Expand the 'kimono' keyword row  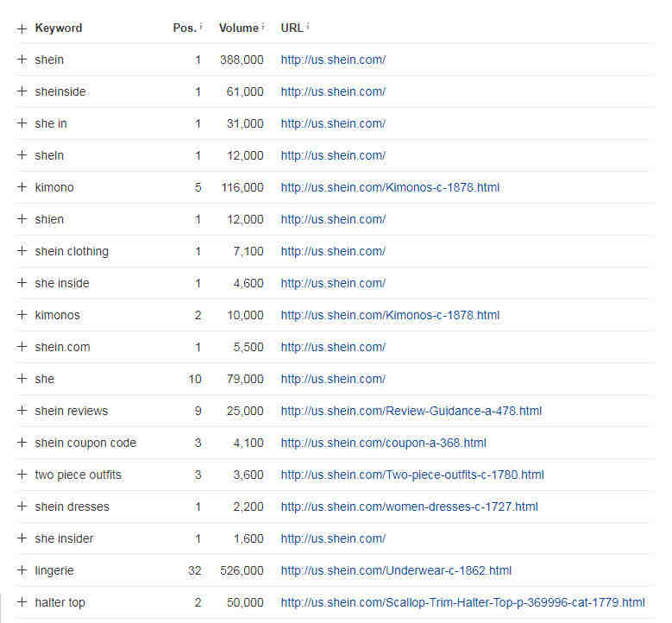tap(22, 187)
